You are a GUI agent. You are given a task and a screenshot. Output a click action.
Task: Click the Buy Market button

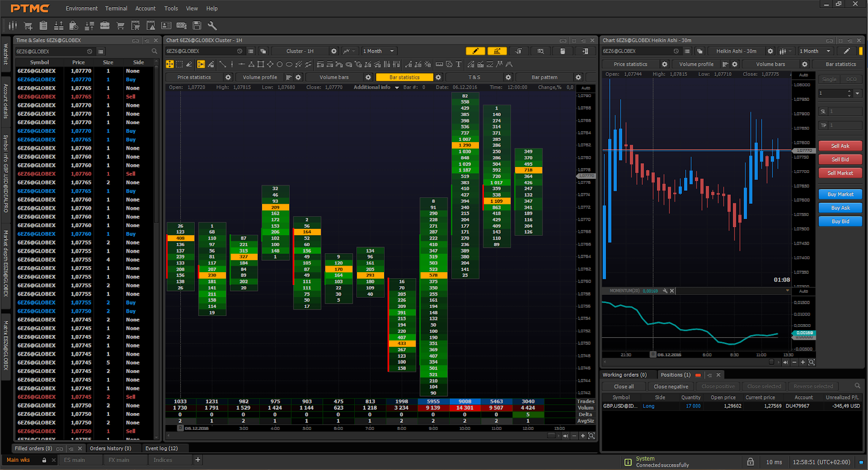coord(840,194)
